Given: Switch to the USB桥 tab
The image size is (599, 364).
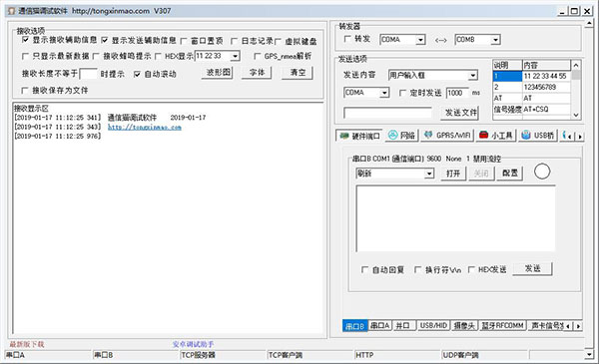Looking at the screenshot, I should [538, 135].
